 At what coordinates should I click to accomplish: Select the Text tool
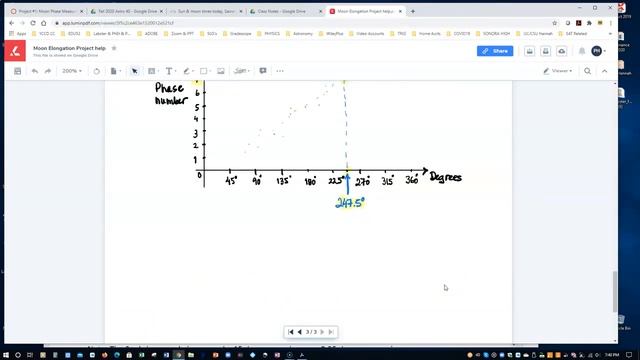(169, 71)
